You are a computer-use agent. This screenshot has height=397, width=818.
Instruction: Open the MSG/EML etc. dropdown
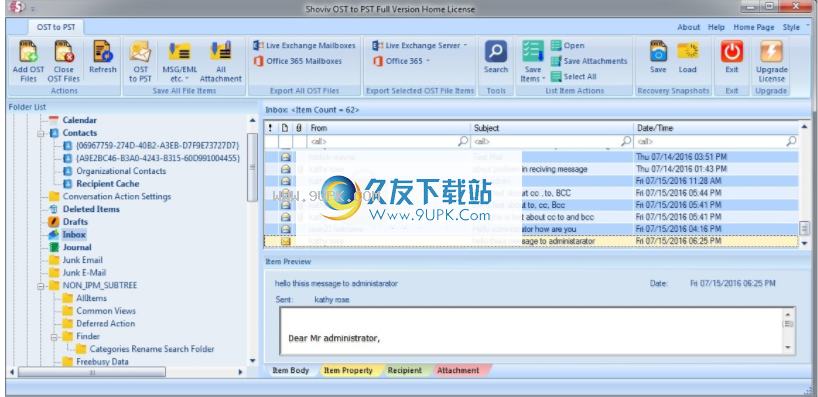[180, 74]
